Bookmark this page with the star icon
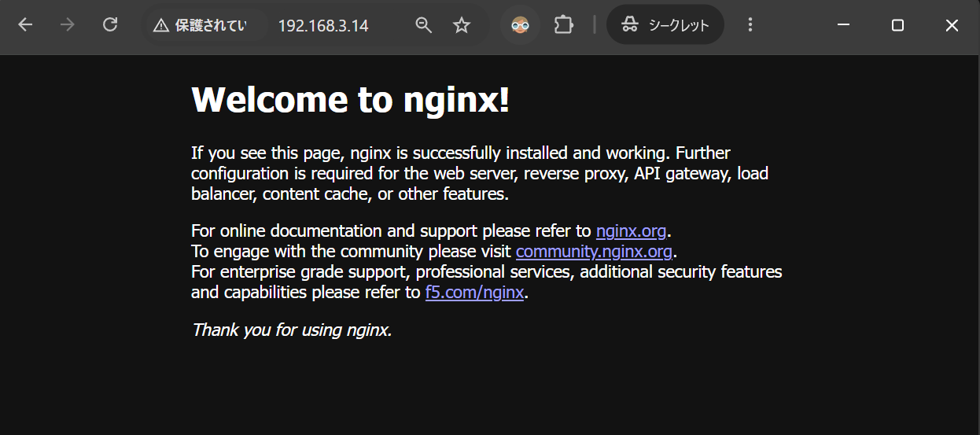This screenshot has width=980, height=435. coord(462,25)
